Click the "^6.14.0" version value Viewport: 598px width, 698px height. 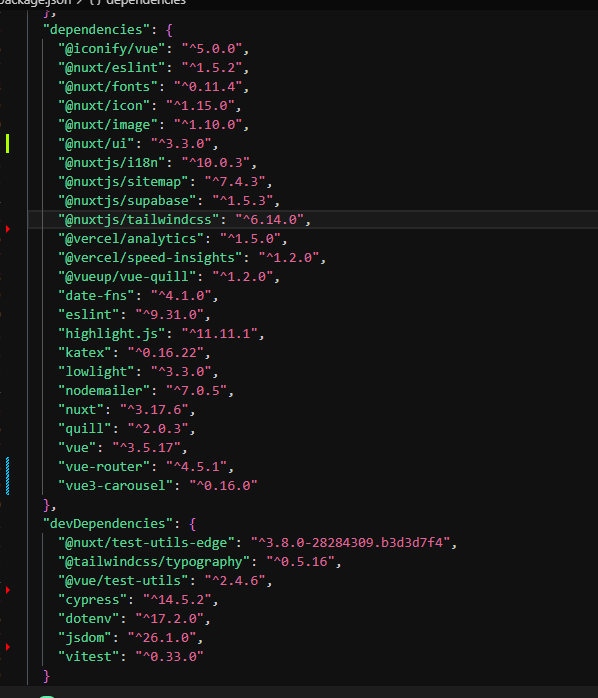[270, 220]
